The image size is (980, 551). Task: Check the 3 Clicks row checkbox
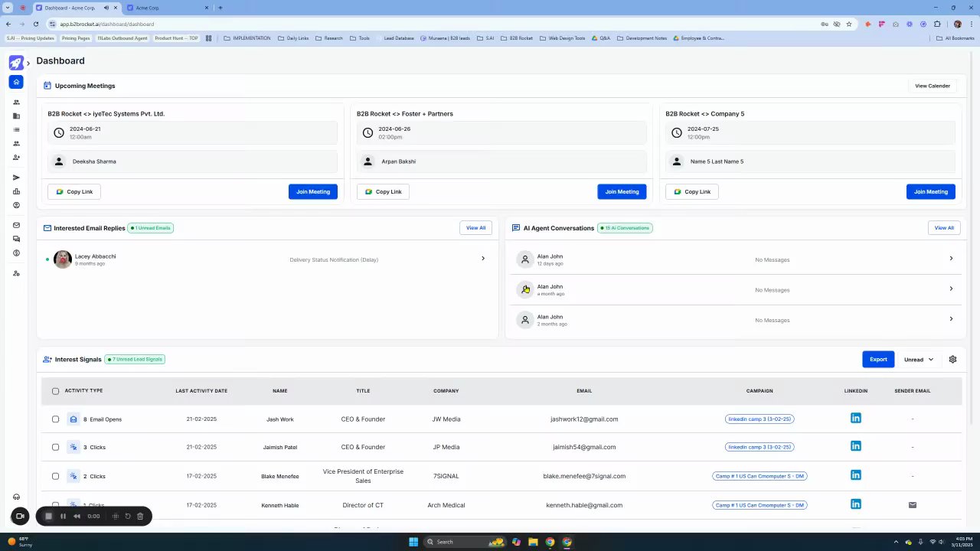(x=55, y=447)
